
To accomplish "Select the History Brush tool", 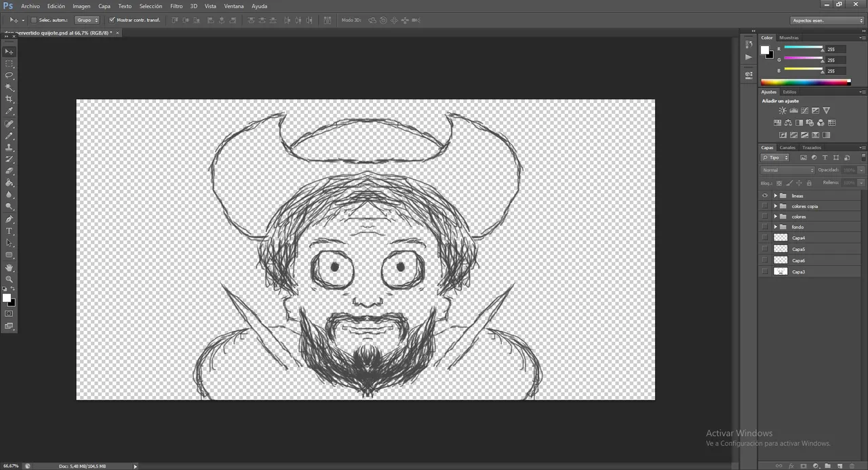I will (9, 159).
